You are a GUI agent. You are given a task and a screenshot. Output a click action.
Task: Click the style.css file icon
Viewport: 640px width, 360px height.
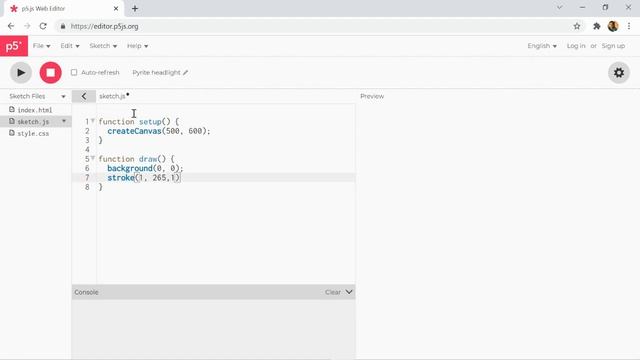pos(12,133)
